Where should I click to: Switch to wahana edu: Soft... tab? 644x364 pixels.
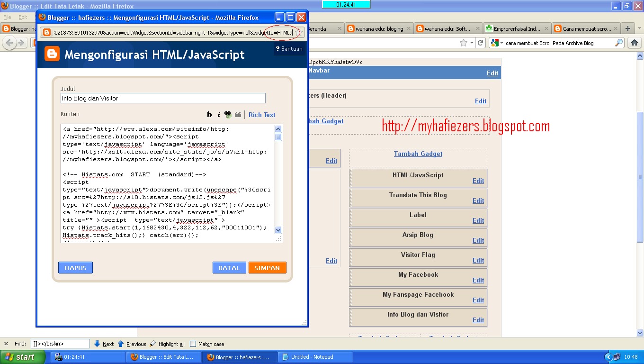tap(447, 28)
